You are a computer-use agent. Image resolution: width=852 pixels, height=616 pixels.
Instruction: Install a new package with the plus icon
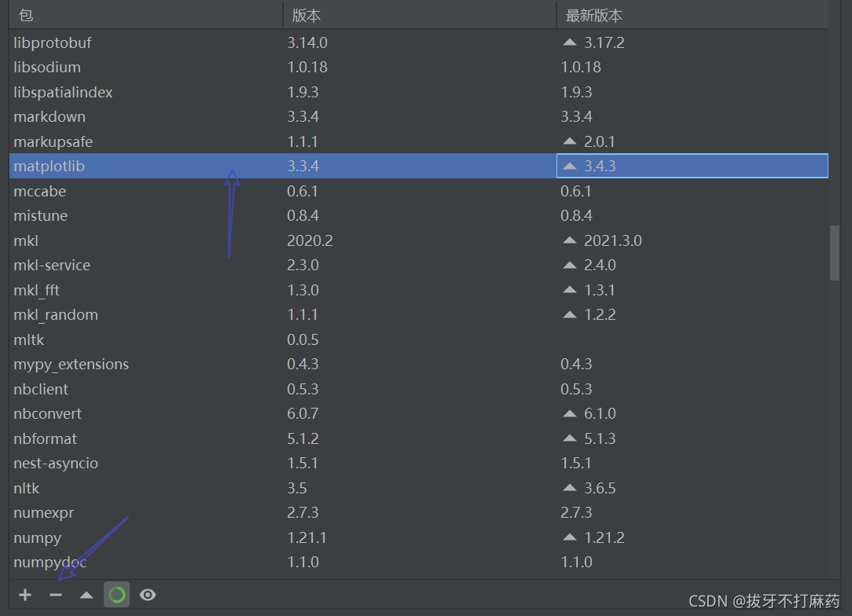click(x=24, y=595)
